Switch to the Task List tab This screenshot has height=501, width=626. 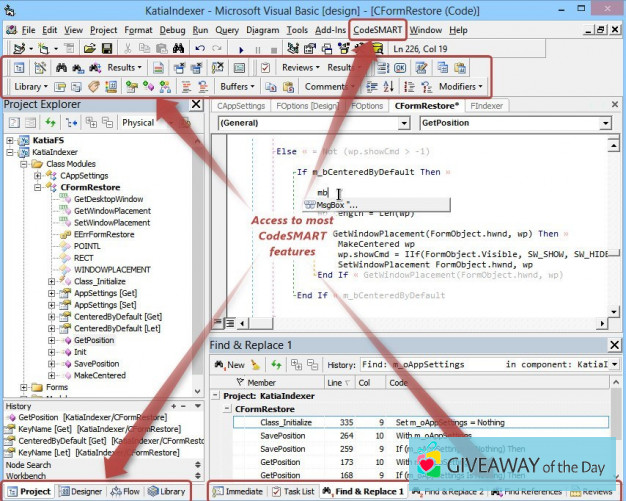292,491
